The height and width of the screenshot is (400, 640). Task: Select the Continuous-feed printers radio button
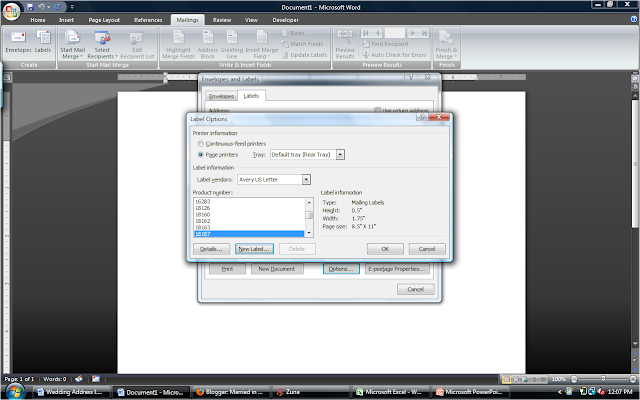click(200, 144)
